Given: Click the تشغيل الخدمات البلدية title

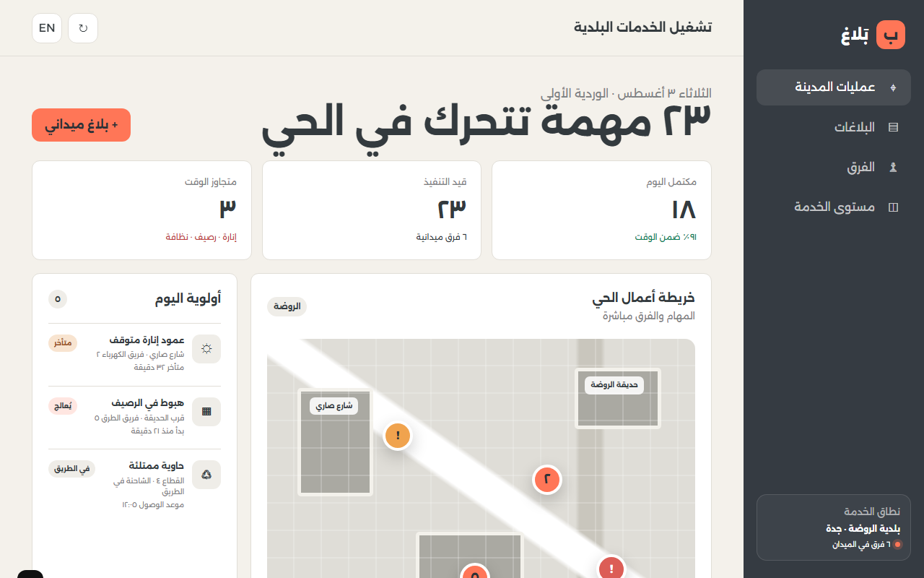Looking at the screenshot, I should click(x=643, y=27).
